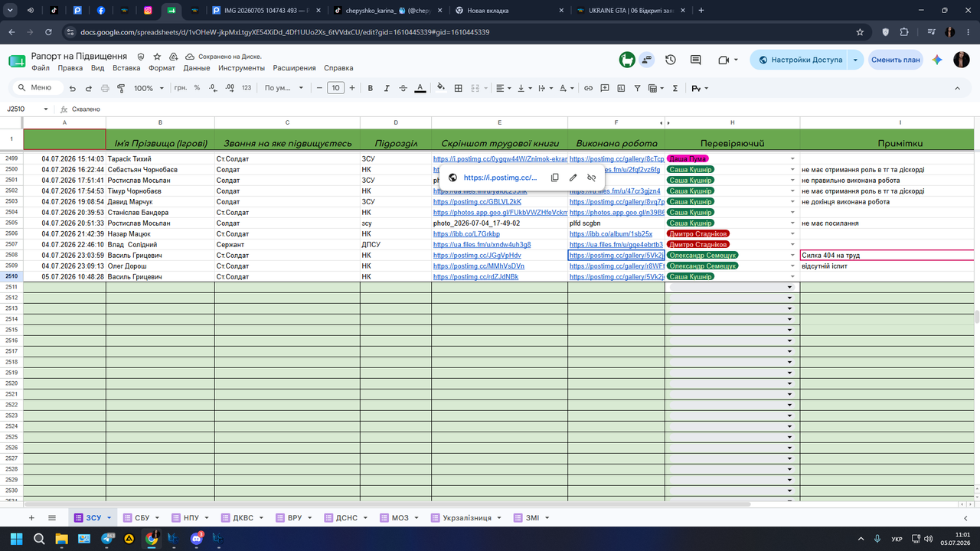Open the font dropdown "По ум..."
980x551 pixels.
tap(284, 88)
